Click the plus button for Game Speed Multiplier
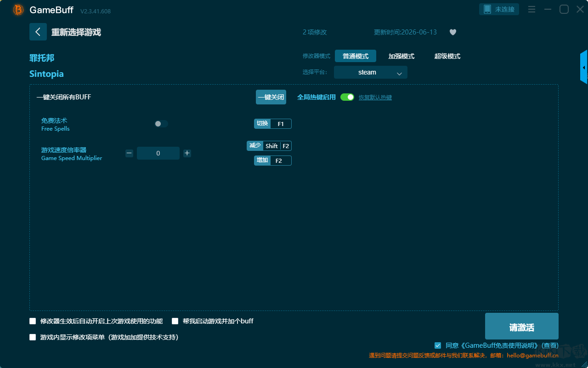The width and height of the screenshot is (588, 368). (187, 153)
